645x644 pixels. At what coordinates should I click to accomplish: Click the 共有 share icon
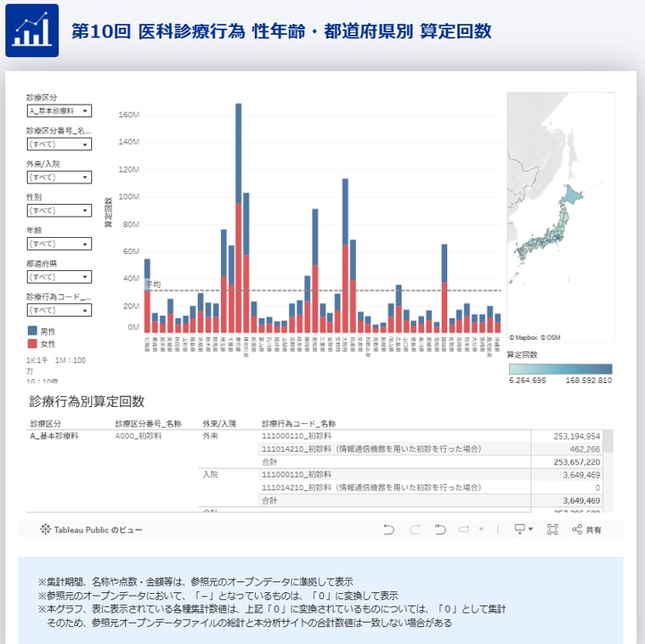[586, 530]
